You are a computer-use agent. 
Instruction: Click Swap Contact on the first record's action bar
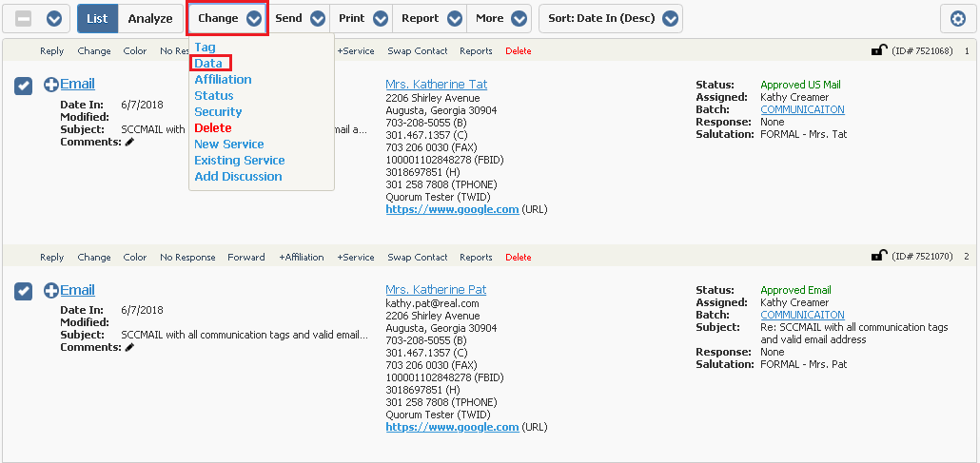pos(418,51)
